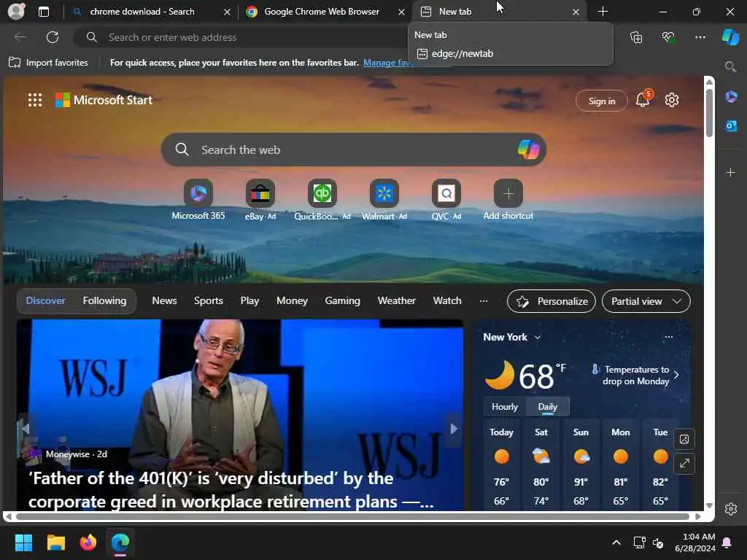747x560 pixels.
Task: Open the Walmart shortcut tile
Action: click(x=384, y=200)
